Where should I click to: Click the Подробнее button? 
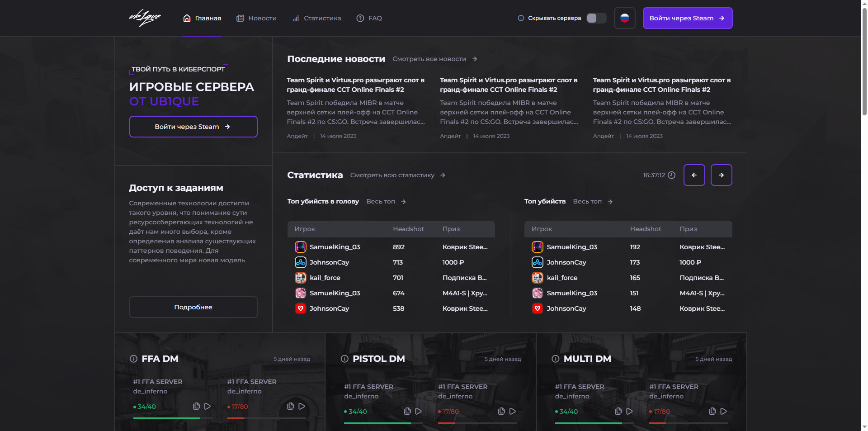click(193, 307)
